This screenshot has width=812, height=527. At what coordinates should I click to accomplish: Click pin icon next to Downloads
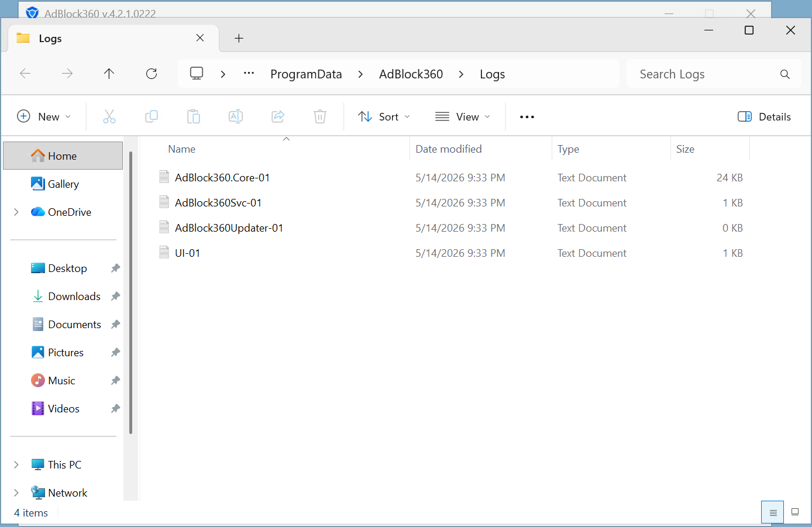coord(115,296)
